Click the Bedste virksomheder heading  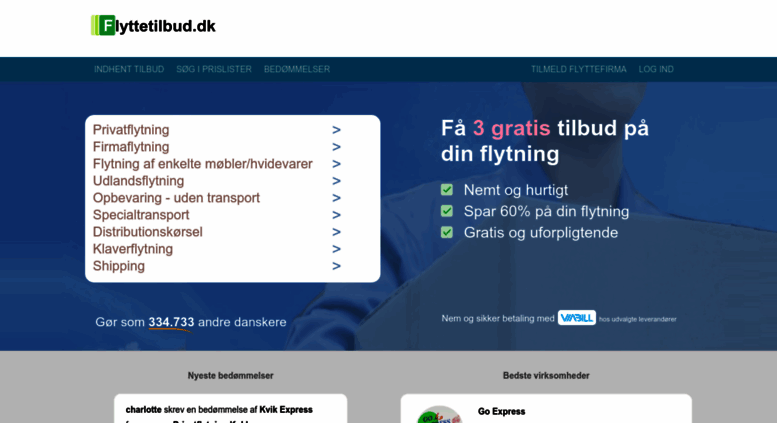tap(546, 376)
